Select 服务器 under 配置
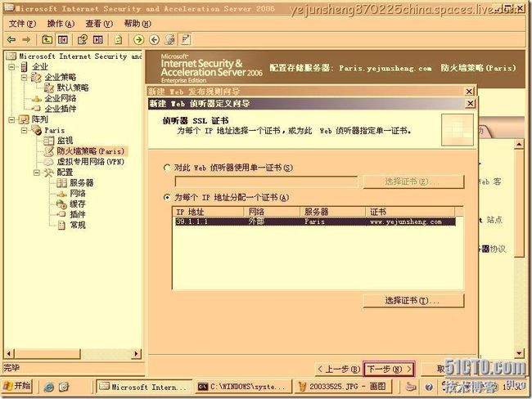Viewport: 532px width, 399px height. click(81, 183)
